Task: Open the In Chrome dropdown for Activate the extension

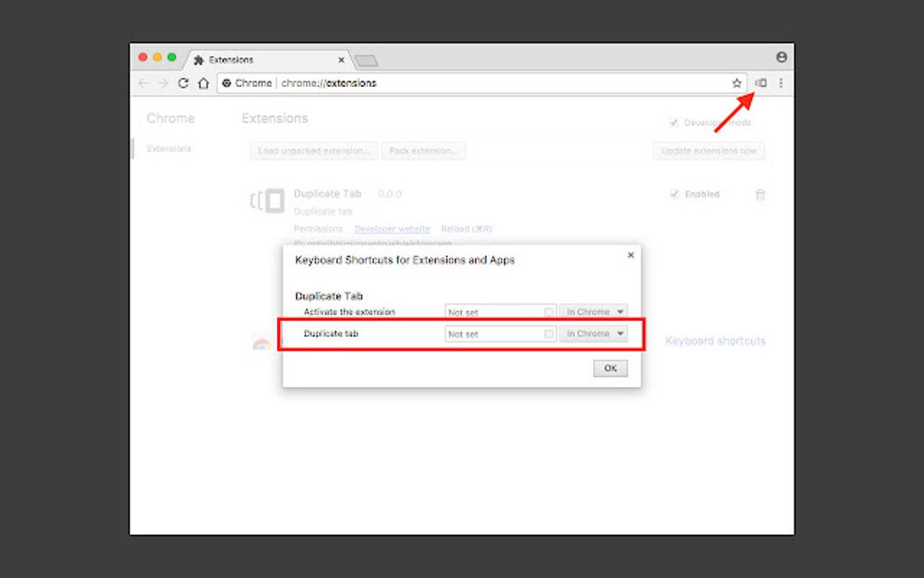Action: click(x=594, y=311)
